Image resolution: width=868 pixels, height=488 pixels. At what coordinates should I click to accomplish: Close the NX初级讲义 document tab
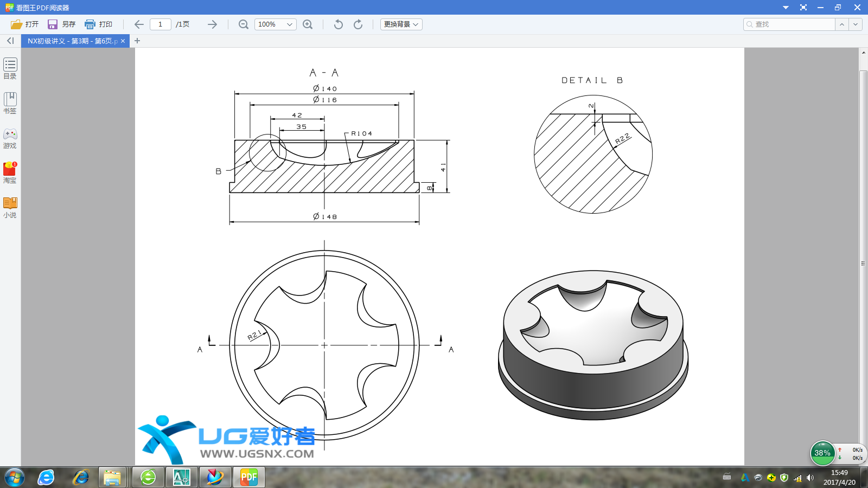point(123,41)
